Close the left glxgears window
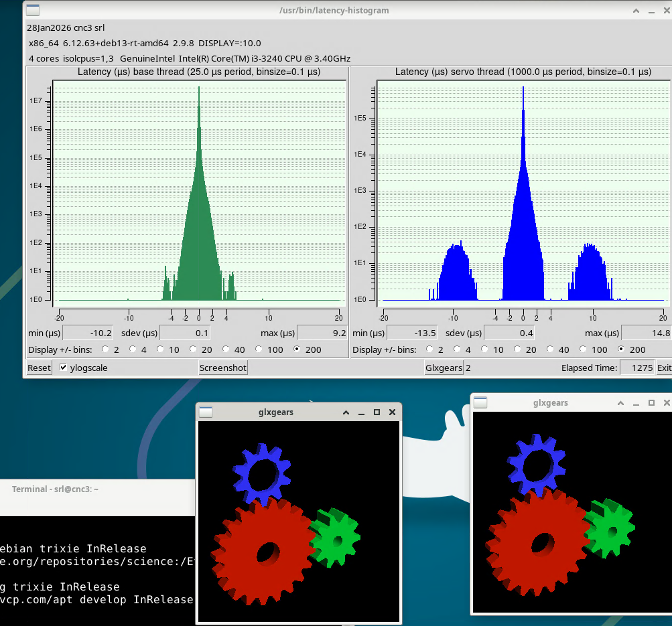Image resolution: width=672 pixels, height=626 pixels. 392,412
